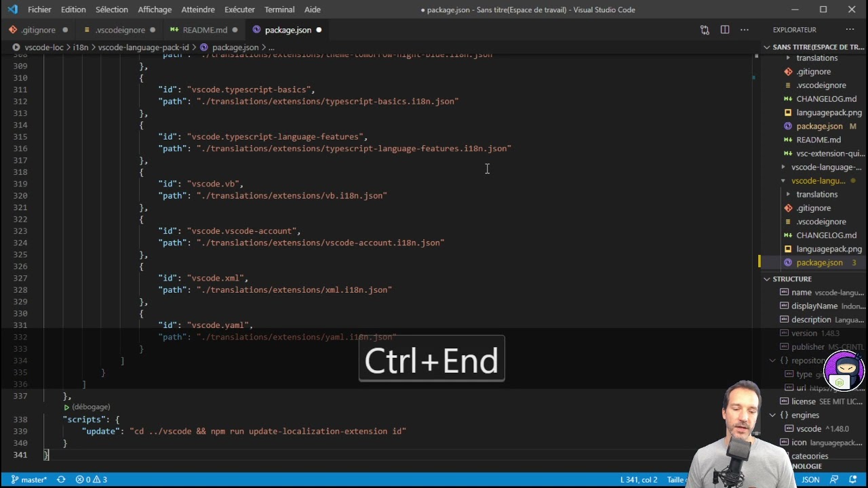Open the Affichage menu
868x488 pixels.
coord(155,9)
